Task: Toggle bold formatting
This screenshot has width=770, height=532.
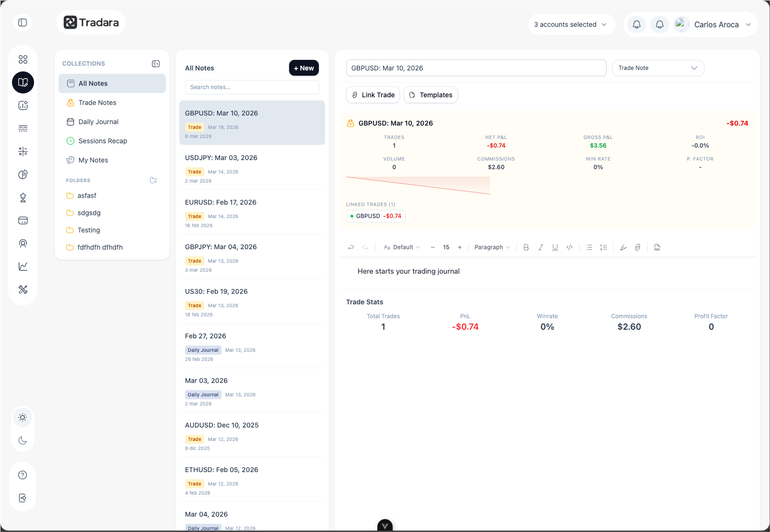Action: point(526,247)
